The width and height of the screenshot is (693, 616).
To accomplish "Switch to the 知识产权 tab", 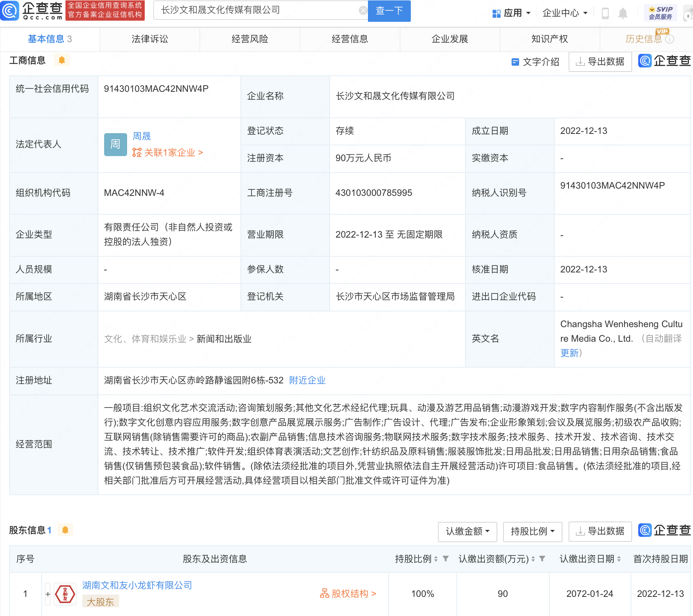I will [549, 39].
